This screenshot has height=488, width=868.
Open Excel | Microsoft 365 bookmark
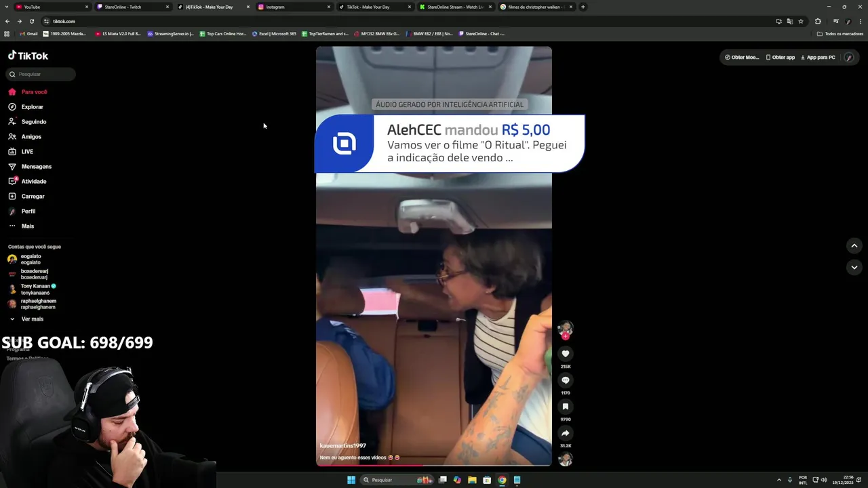tap(274, 34)
